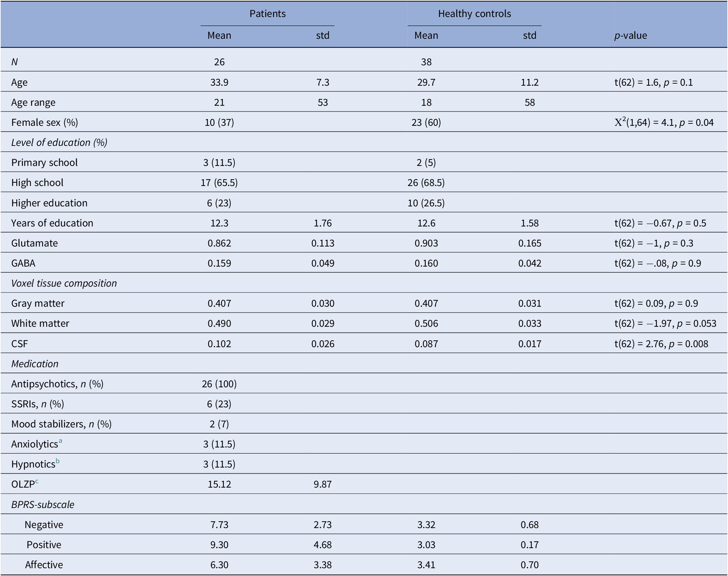This screenshot has width=728, height=576.
Task: Select the Female sex chi-square result
Action: [664, 122]
